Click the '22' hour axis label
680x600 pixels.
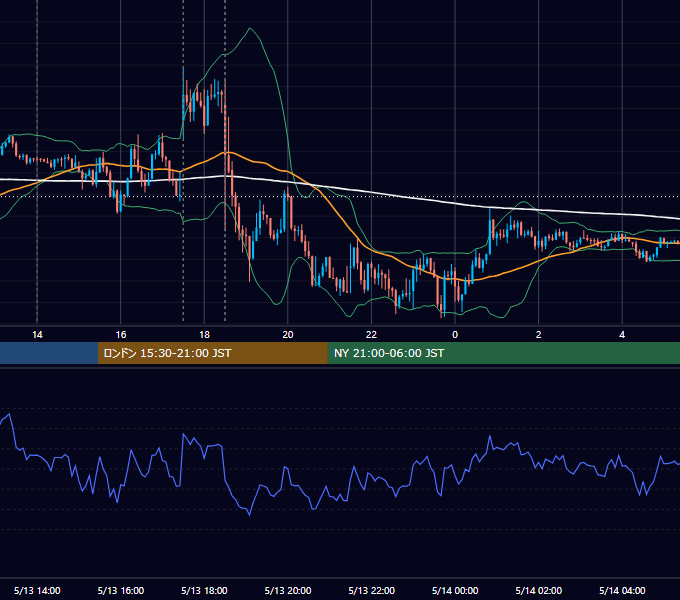pyautogui.click(x=371, y=335)
